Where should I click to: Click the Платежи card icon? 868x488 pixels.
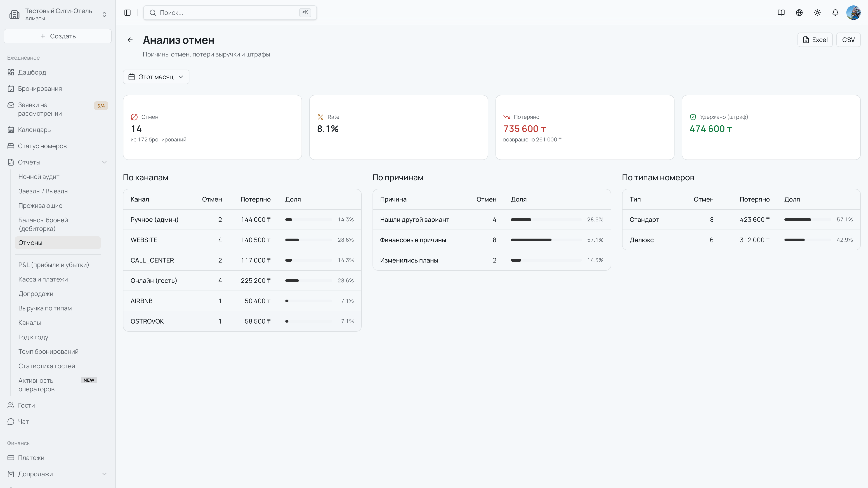click(x=11, y=458)
